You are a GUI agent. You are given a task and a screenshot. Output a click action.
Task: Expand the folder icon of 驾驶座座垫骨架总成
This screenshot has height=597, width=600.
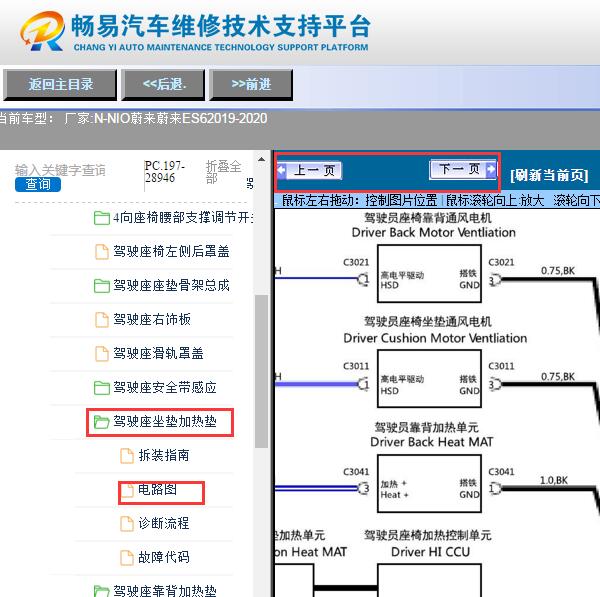102,286
